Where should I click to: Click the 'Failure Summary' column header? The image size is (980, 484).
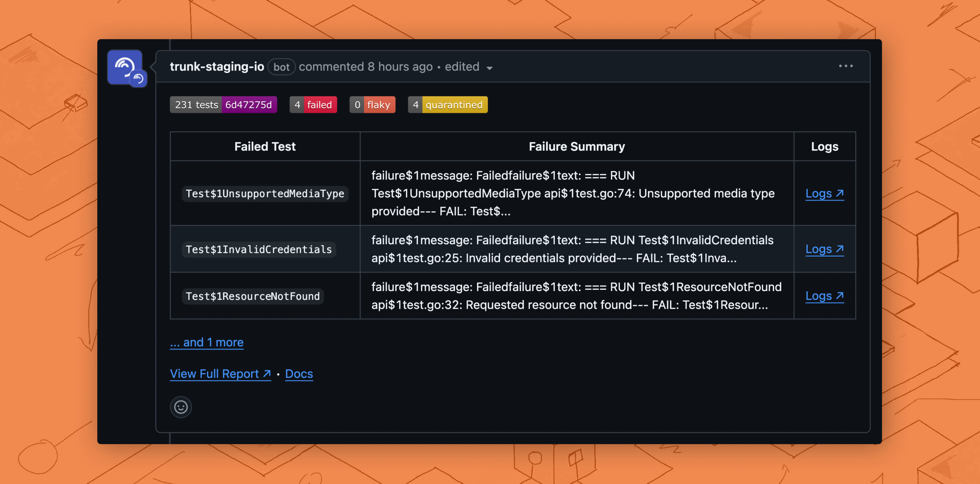577,146
